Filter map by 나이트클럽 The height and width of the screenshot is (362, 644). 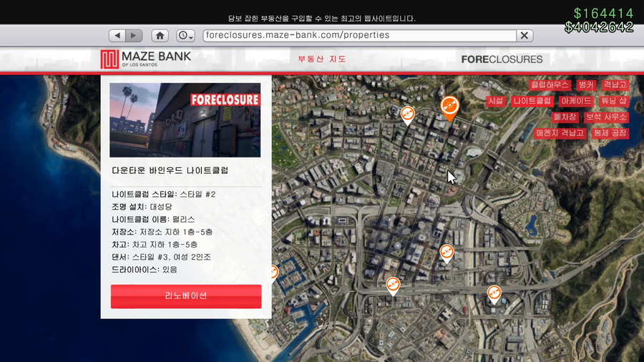tap(532, 101)
